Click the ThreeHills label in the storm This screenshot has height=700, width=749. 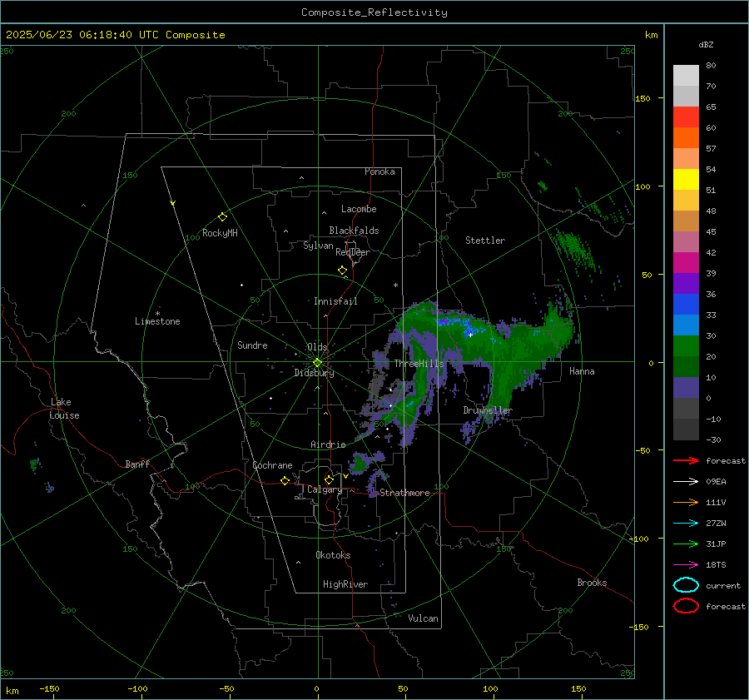point(419,364)
